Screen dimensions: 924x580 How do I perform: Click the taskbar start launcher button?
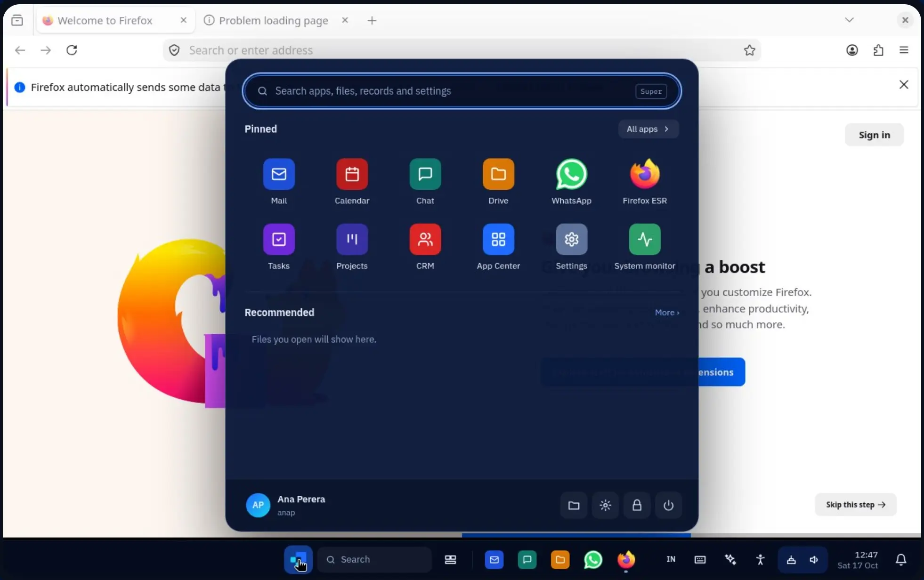pyautogui.click(x=298, y=560)
